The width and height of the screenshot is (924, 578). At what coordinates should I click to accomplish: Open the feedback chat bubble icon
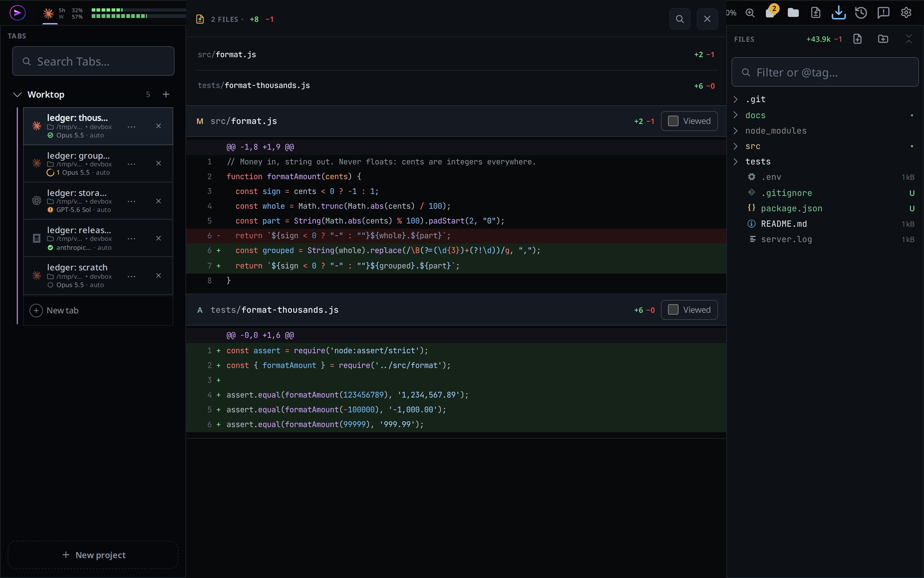(884, 13)
